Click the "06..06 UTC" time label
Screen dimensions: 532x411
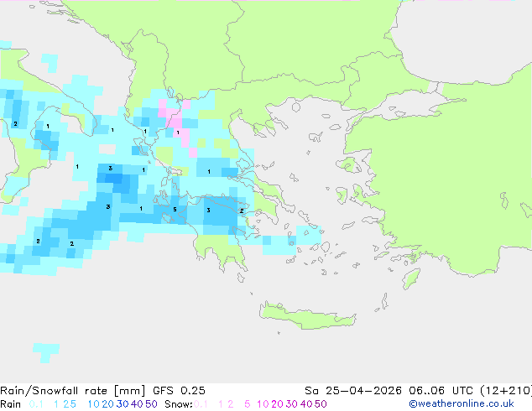441,391
